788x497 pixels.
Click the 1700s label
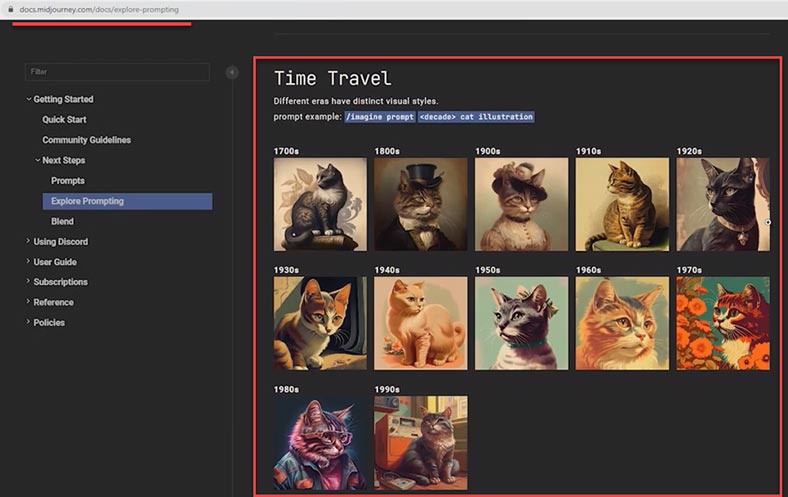[286, 151]
